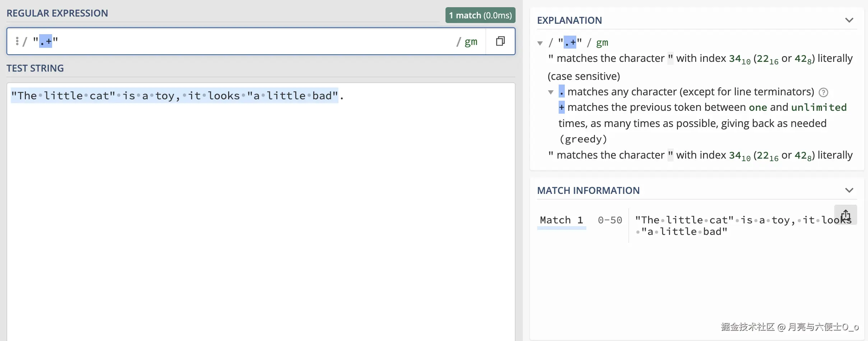The image size is (868, 341).
Task: Collapse the dot token subtree triangle
Action: point(550,92)
